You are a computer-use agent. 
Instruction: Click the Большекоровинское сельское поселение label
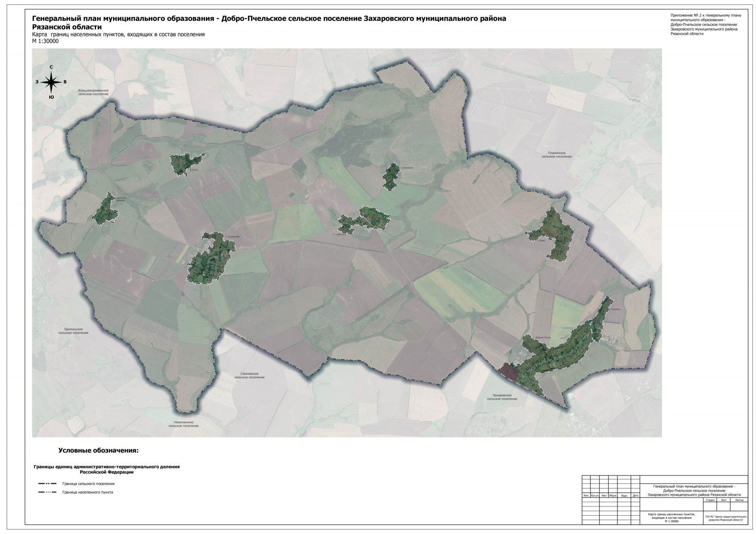click(x=93, y=92)
